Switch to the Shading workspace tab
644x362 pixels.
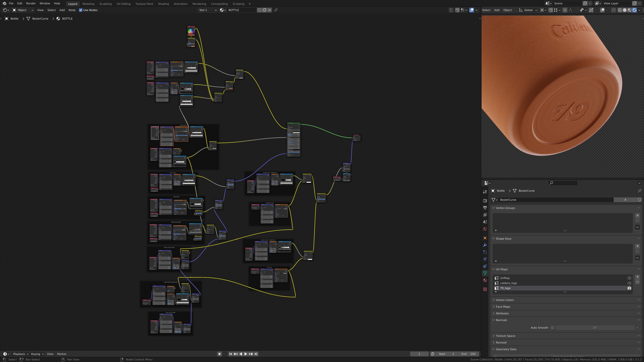point(163,4)
